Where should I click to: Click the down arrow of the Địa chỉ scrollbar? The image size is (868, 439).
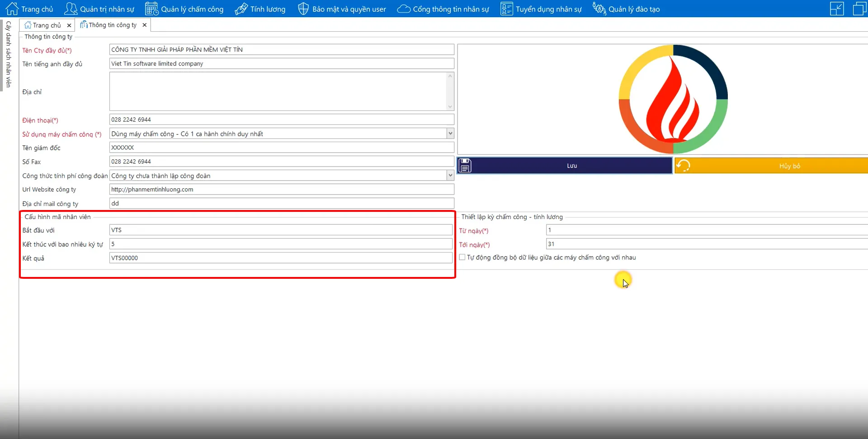[x=450, y=107]
